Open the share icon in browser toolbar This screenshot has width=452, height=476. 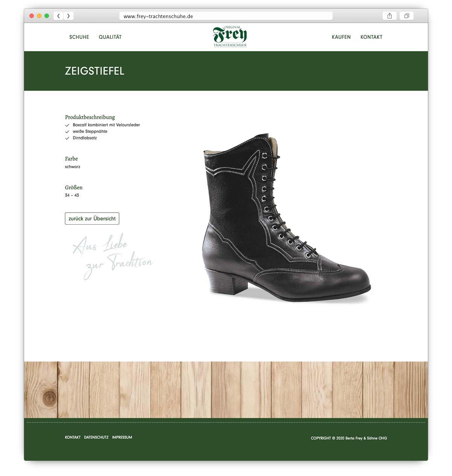[389, 16]
